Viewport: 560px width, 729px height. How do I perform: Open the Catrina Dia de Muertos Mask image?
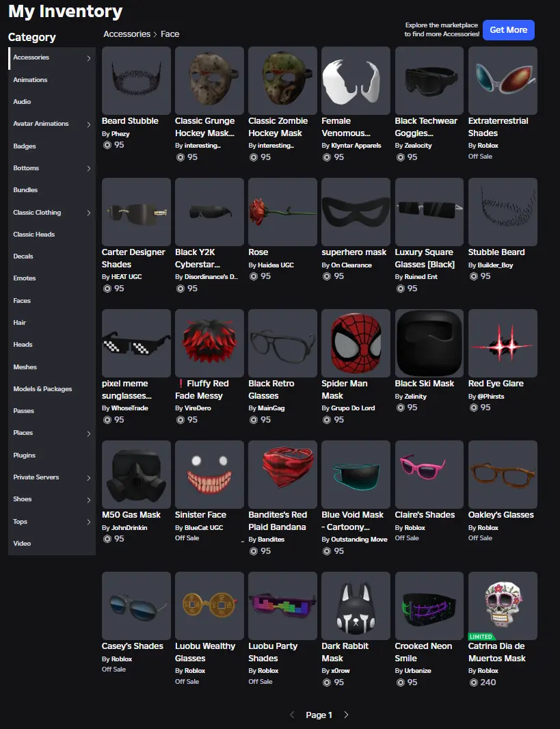[x=503, y=606]
